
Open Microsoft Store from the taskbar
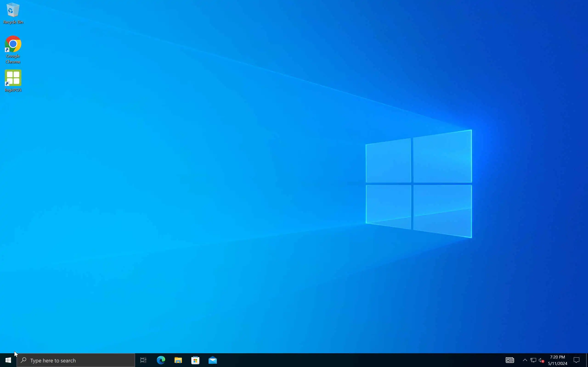click(x=195, y=360)
